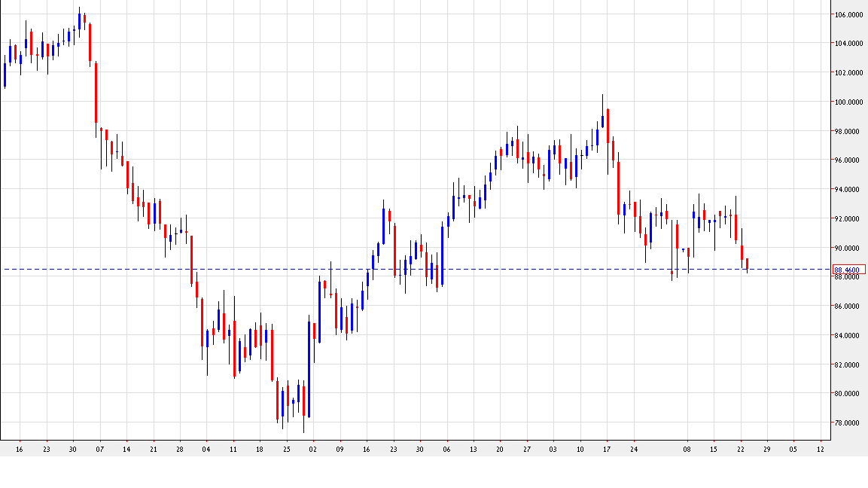Select date label 11 on time axis
The height and width of the screenshot is (488, 868).
click(x=233, y=450)
